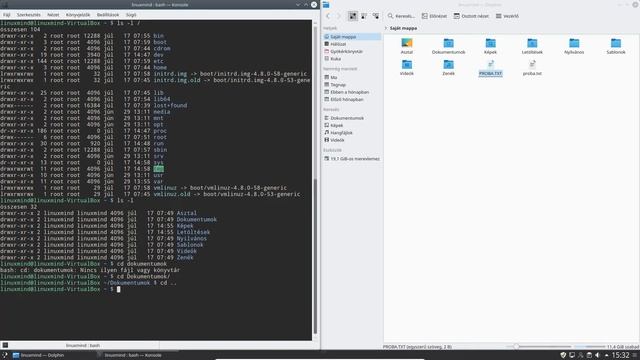
Task: Toggle the Előnézet preview button
Action: click(x=434, y=16)
